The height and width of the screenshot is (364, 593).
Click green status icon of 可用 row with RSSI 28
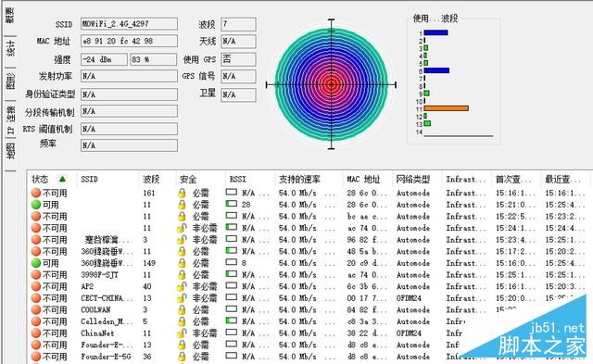coord(36,205)
